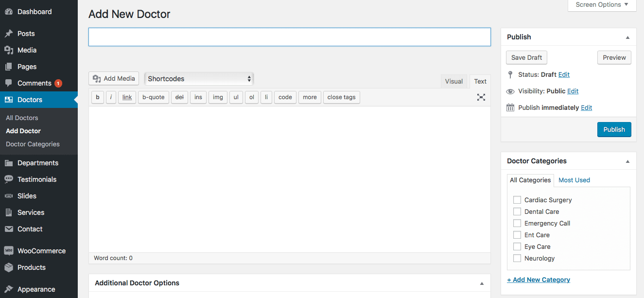
Task: Open the Shortcodes dropdown
Action: 199,79
